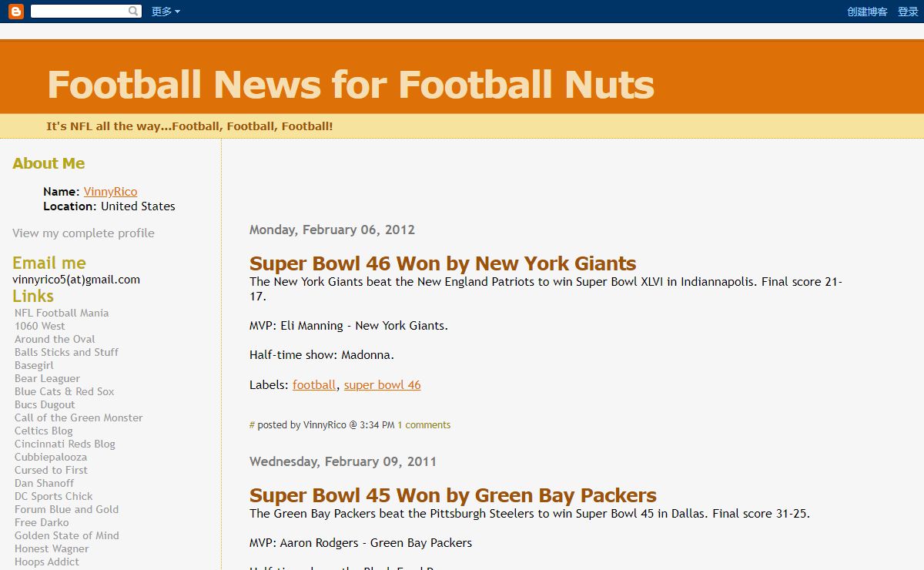This screenshot has width=924, height=570.
Task: Open Golden State of Mind link
Action: 66,535
